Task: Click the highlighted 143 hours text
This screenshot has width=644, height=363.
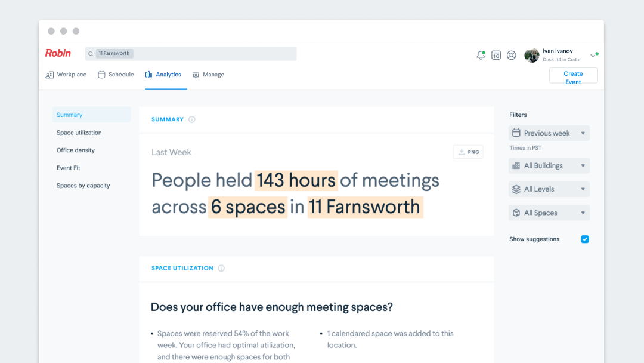Action: click(x=296, y=180)
